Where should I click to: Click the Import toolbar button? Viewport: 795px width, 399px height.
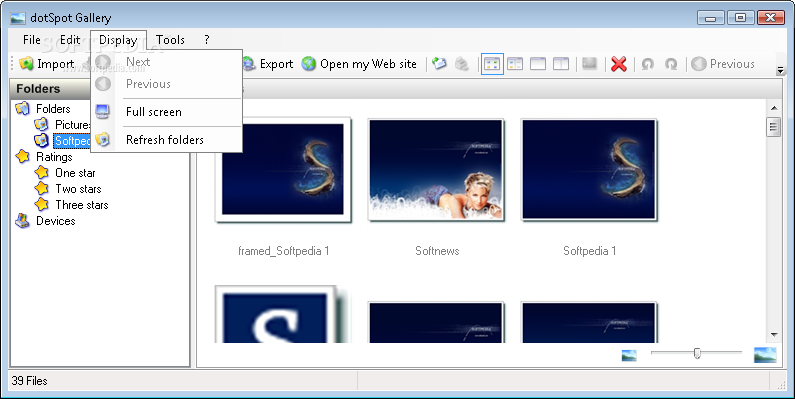(x=47, y=64)
